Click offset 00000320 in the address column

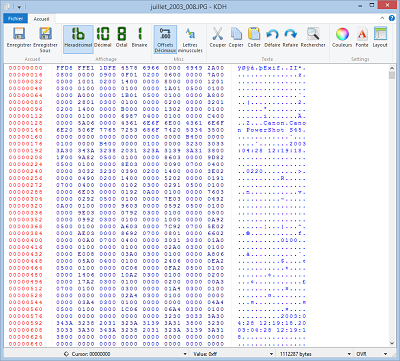coord(26,206)
